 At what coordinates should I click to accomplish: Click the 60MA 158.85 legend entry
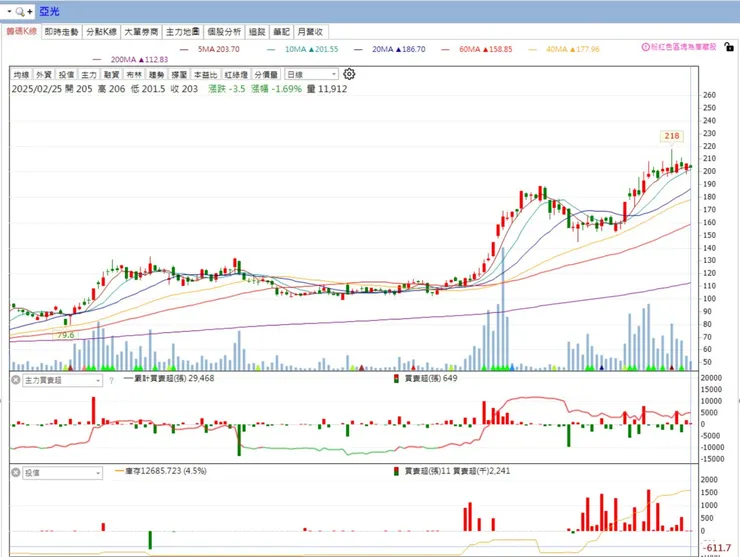pos(486,49)
